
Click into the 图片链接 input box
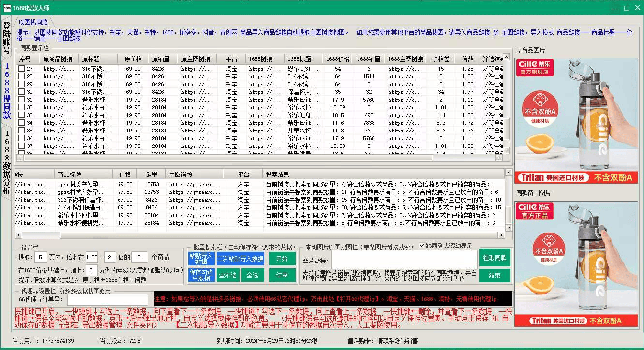(x=404, y=260)
